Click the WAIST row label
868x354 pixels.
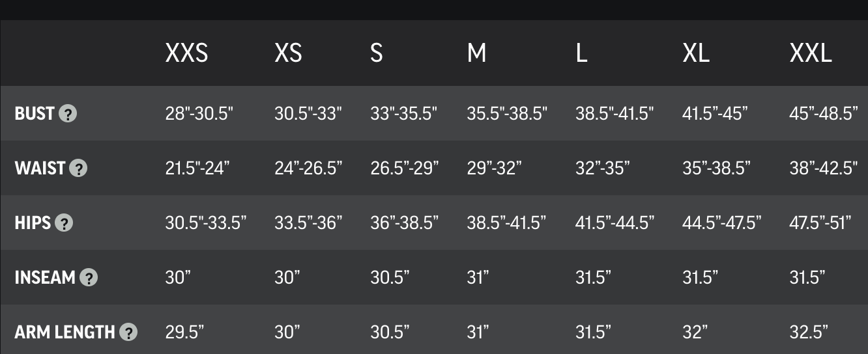coord(40,169)
